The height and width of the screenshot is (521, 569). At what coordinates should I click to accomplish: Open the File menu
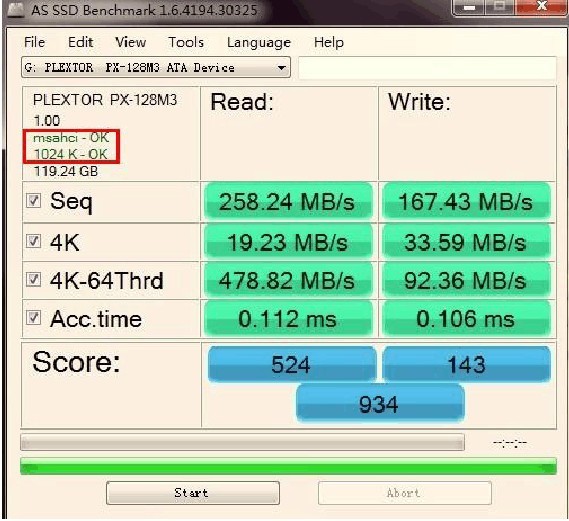[34, 42]
